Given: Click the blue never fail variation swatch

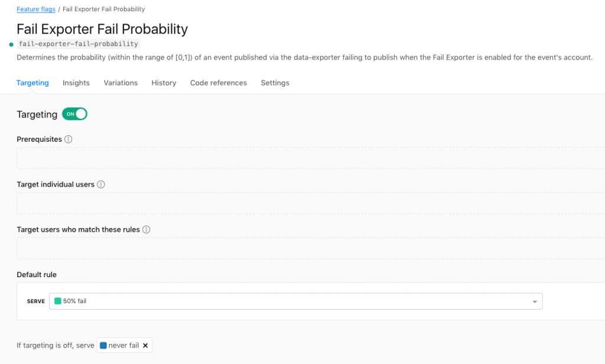Looking at the screenshot, I should [x=102, y=345].
